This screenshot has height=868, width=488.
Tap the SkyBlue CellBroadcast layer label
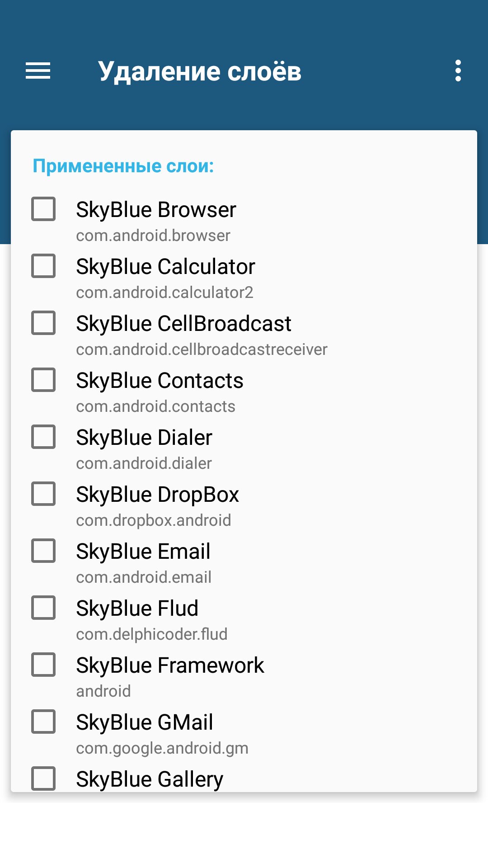(183, 324)
